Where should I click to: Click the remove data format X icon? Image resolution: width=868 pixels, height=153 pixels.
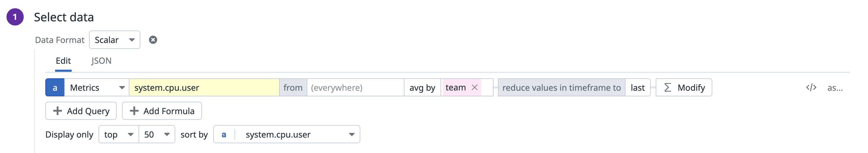click(153, 40)
